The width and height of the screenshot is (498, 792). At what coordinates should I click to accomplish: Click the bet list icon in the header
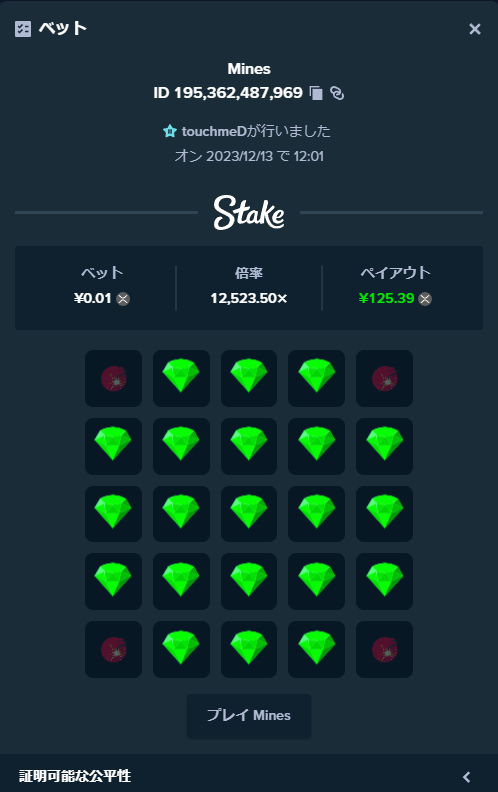click(23, 29)
